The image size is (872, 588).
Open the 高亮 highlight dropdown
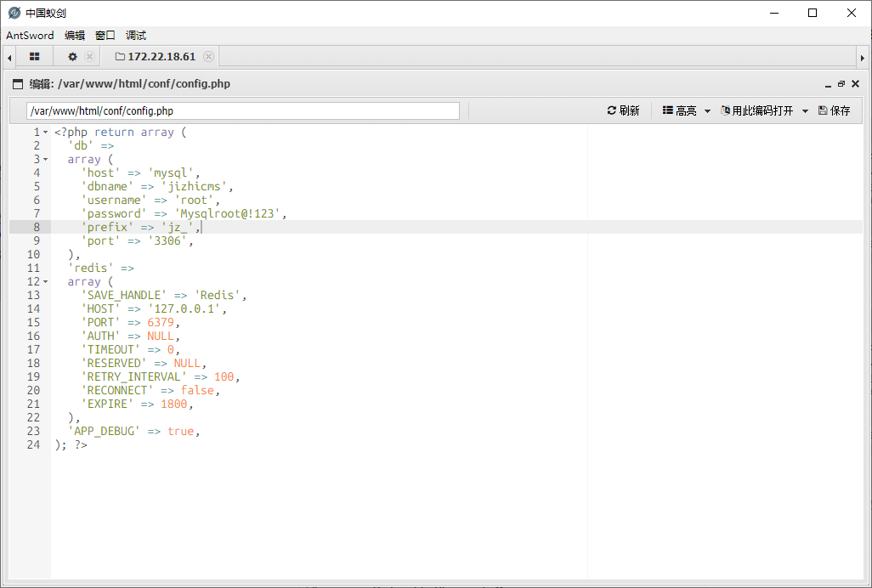pos(686,111)
